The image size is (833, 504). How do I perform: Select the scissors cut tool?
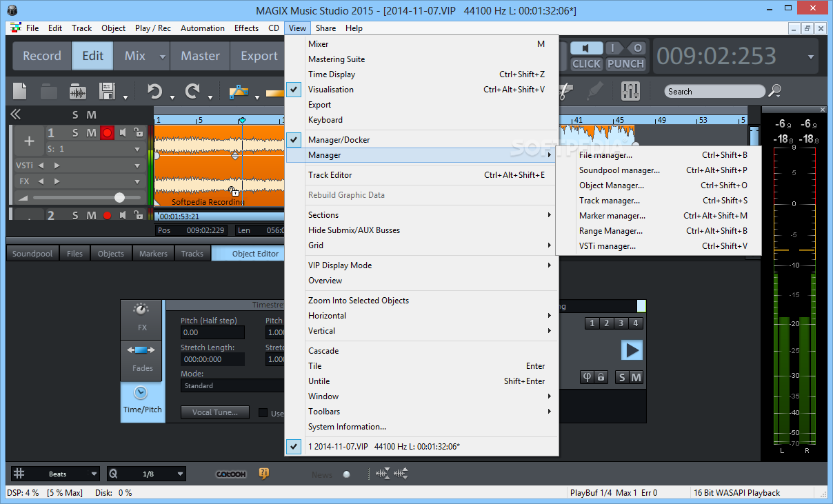click(x=565, y=91)
